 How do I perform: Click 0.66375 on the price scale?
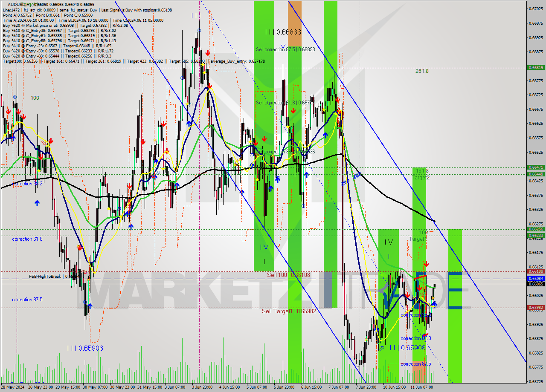point(535,195)
